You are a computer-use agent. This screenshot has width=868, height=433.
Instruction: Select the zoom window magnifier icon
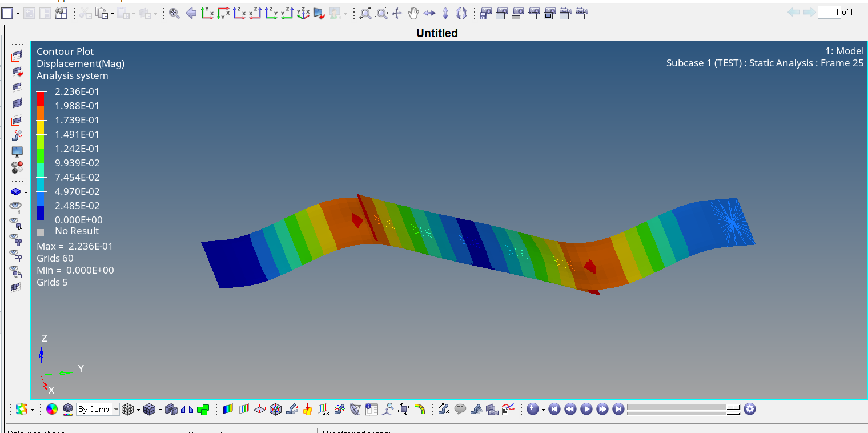coord(365,13)
